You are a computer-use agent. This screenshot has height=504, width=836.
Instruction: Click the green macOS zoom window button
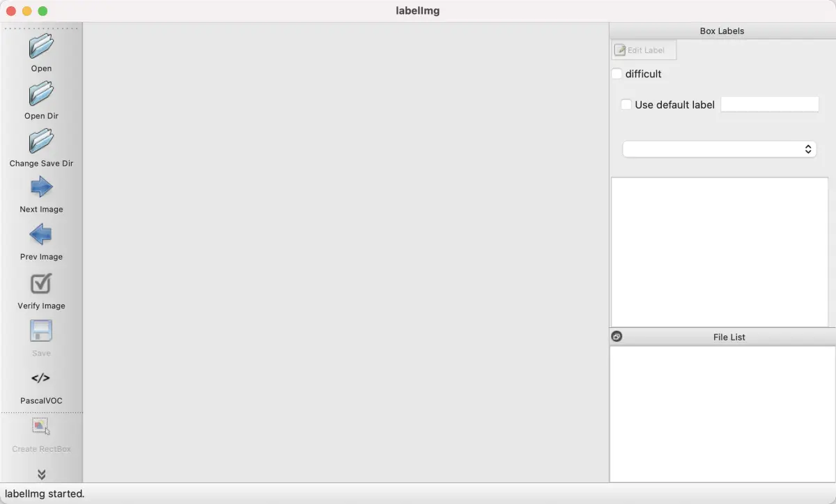42,11
